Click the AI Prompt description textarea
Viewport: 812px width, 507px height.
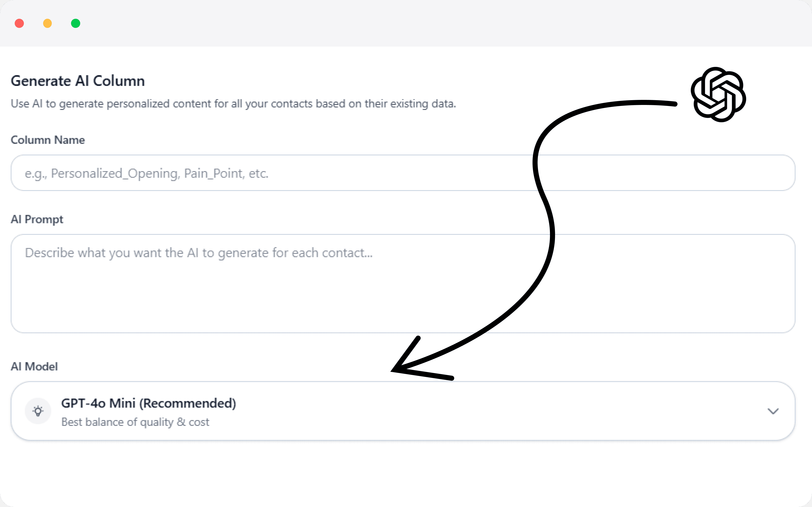403,283
